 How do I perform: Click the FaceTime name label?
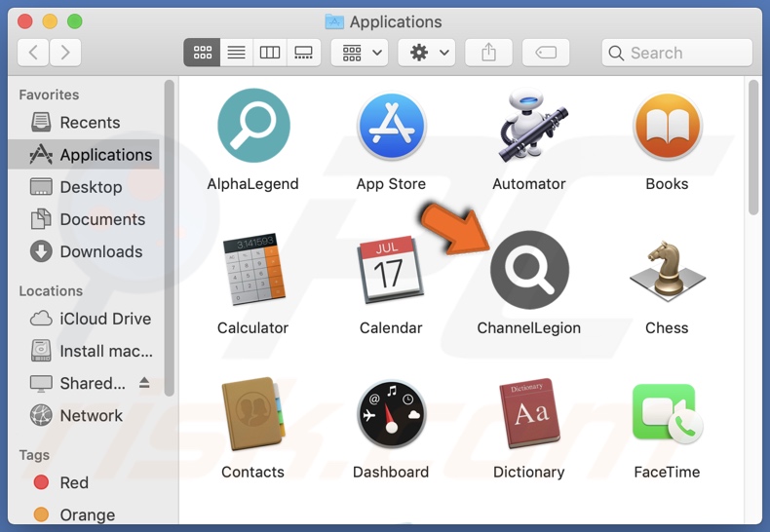[x=667, y=473]
